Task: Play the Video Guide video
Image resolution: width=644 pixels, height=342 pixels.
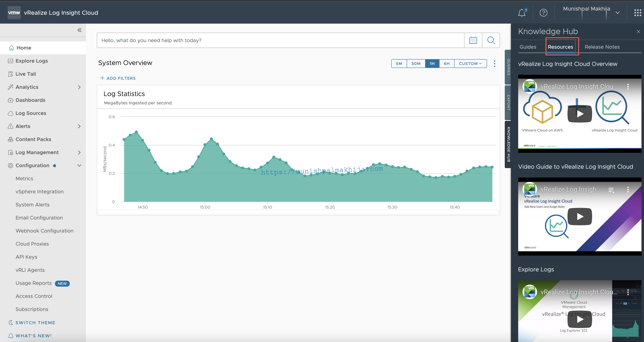Action: 580,217
